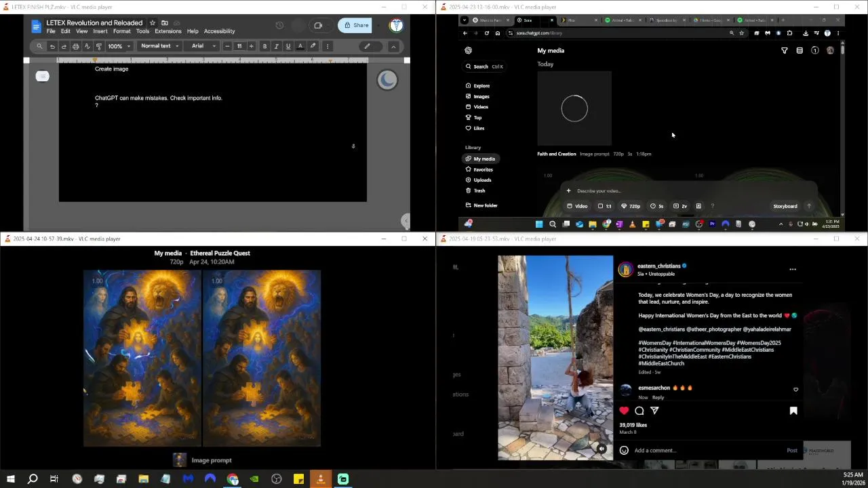Toggle underline formatting in Docs
Viewport: 868px width, 488px height.
(x=288, y=46)
